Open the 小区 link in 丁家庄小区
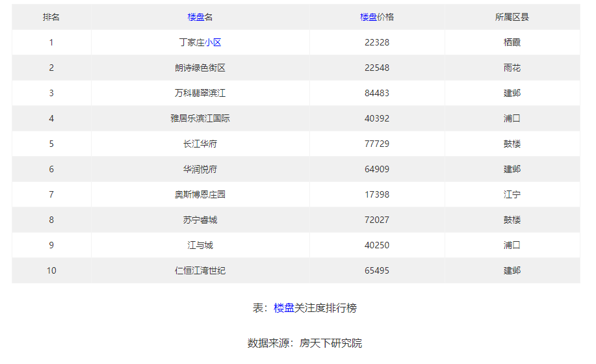596x364 pixels. [x=213, y=42]
